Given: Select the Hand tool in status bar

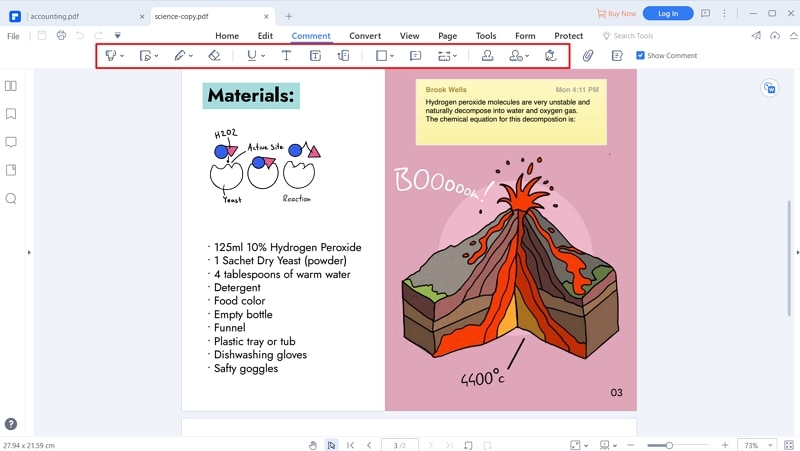Looking at the screenshot, I should pos(313,445).
